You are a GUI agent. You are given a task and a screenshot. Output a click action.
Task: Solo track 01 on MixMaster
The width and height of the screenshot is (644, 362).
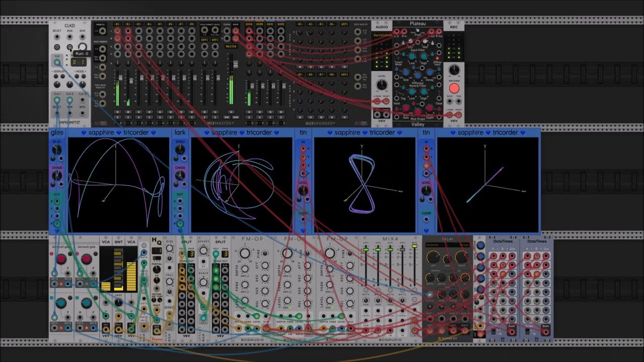117,117
